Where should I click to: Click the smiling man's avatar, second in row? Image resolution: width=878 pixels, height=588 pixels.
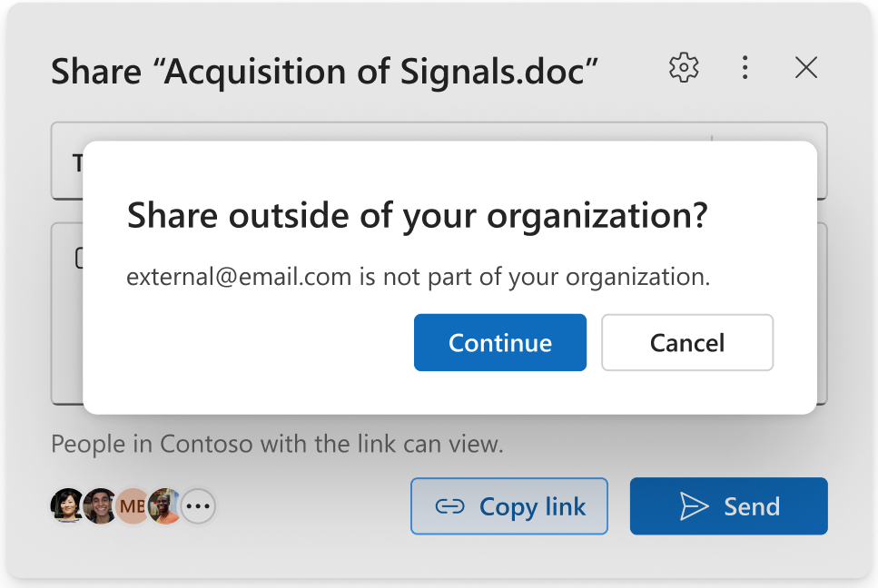point(99,506)
